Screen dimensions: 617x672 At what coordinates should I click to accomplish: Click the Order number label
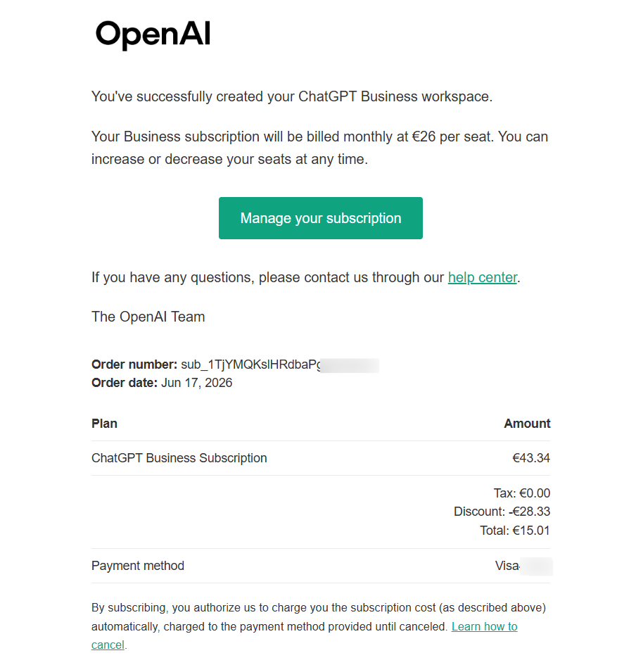(x=134, y=364)
